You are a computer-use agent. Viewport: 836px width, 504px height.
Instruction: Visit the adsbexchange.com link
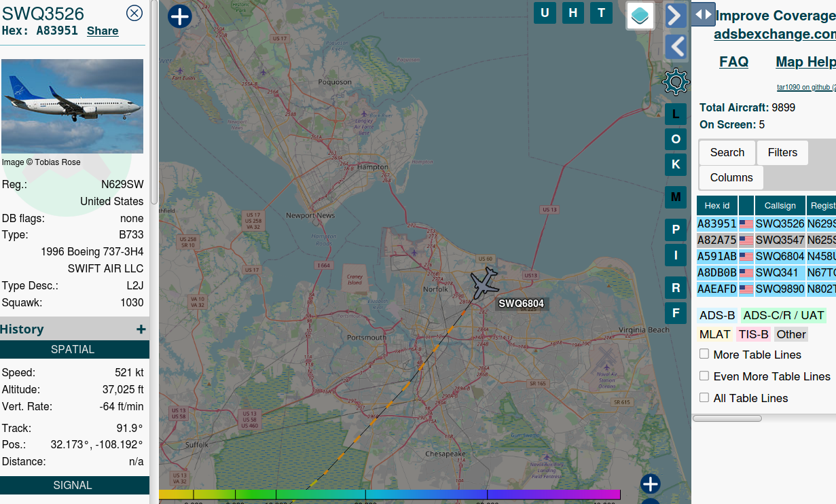click(775, 34)
